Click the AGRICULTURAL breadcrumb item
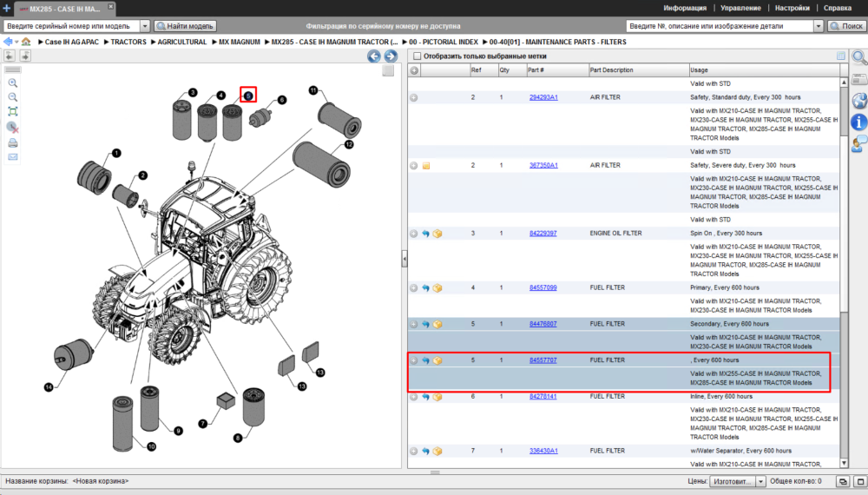Viewport: 868px width, 495px height. [181, 42]
